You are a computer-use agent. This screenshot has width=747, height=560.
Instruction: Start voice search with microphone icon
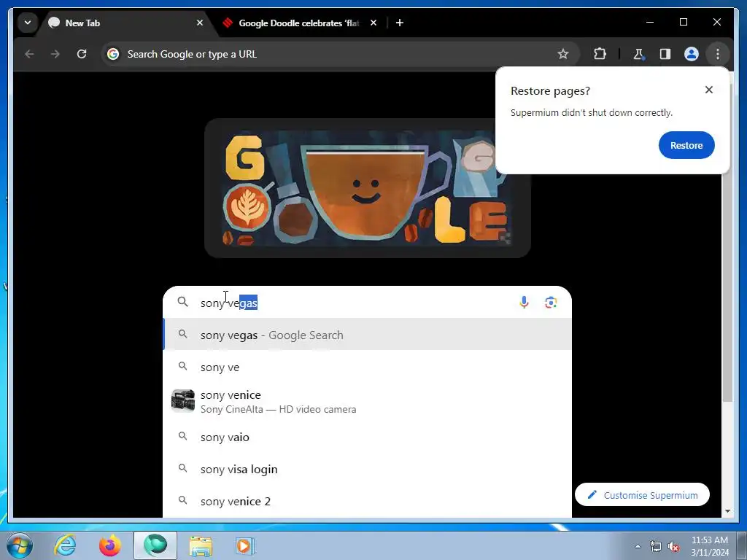coord(524,303)
